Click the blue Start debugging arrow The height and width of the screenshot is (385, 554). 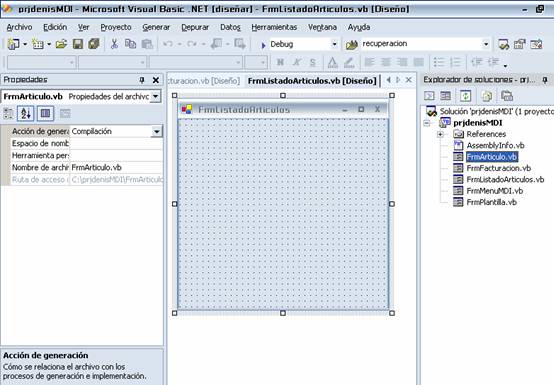tap(263, 45)
